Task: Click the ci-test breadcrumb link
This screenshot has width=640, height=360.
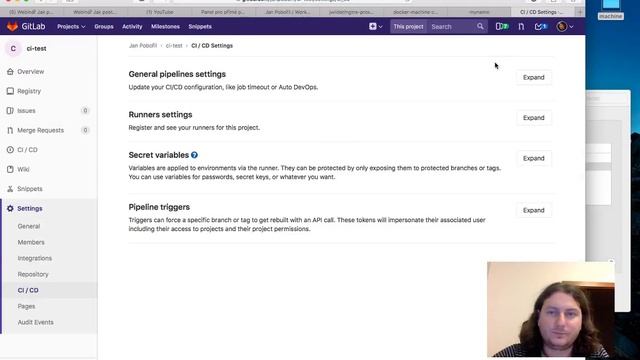Action: (174, 46)
